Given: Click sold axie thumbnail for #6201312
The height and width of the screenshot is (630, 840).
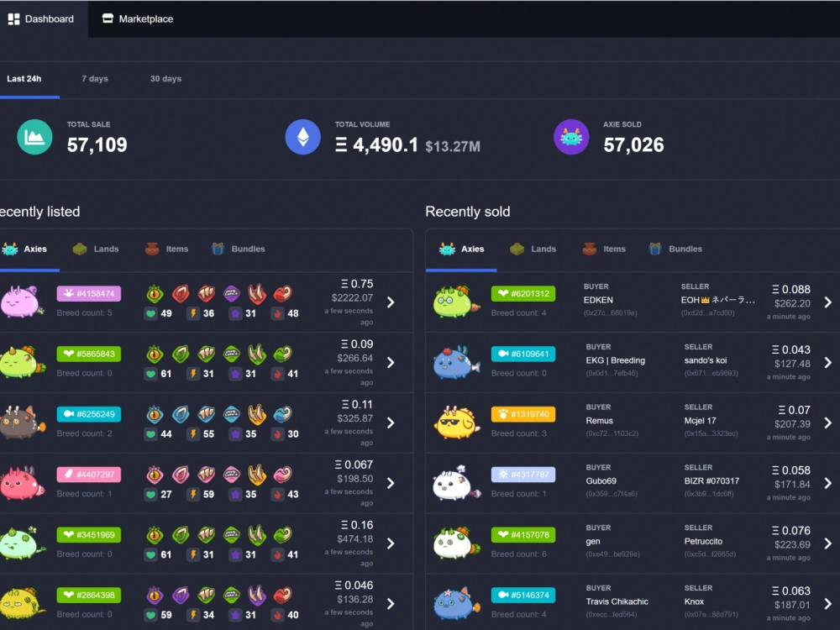Looking at the screenshot, I should (456, 302).
